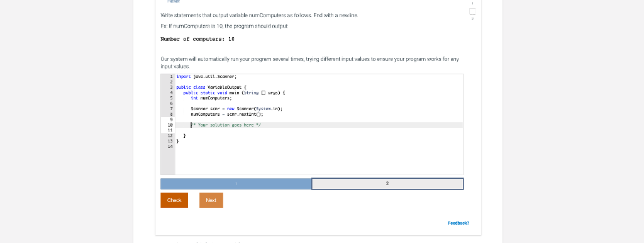
Task: Click line number 14 in the gutter
Action: click(x=170, y=147)
